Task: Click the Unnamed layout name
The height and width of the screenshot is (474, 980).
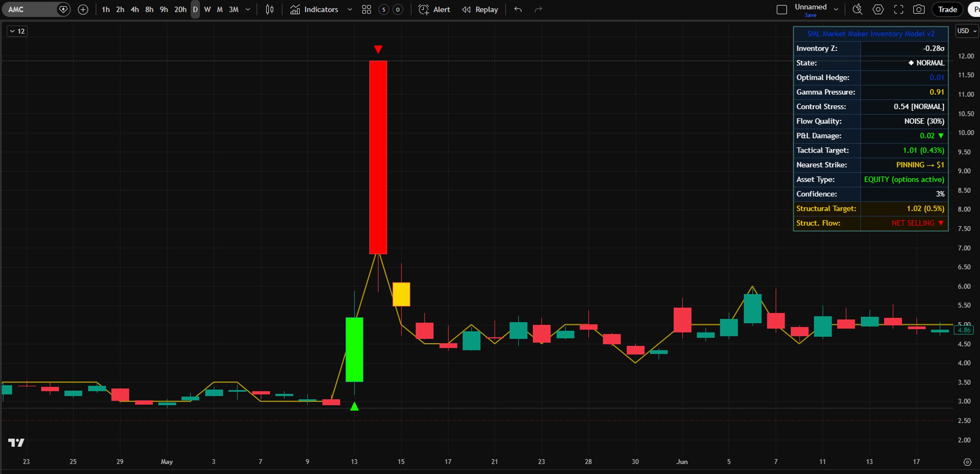Action: (x=810, y=7)
